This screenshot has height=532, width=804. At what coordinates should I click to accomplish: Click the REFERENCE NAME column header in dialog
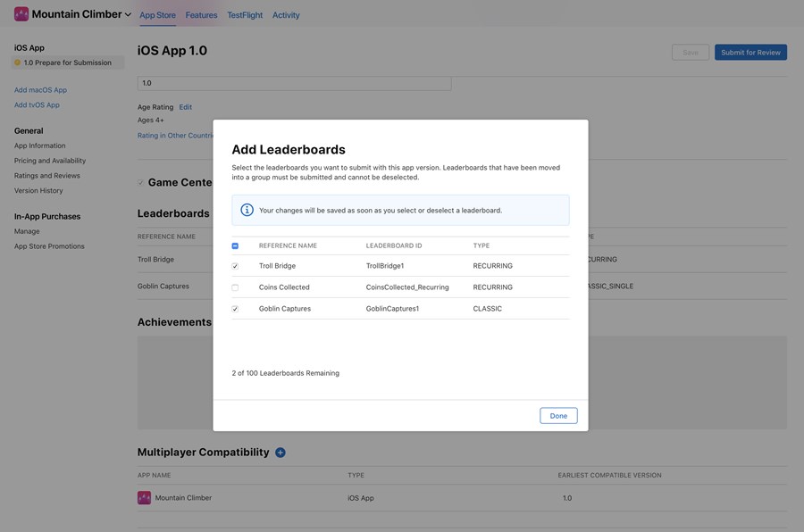288,245
